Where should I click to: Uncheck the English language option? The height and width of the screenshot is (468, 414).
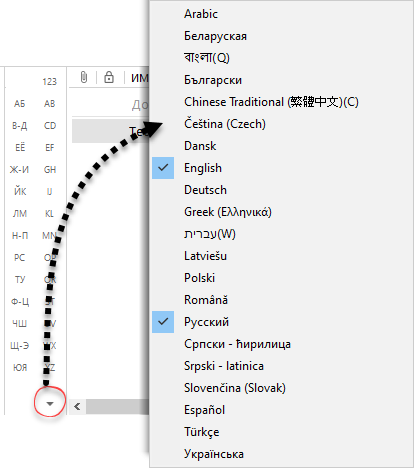282,168
